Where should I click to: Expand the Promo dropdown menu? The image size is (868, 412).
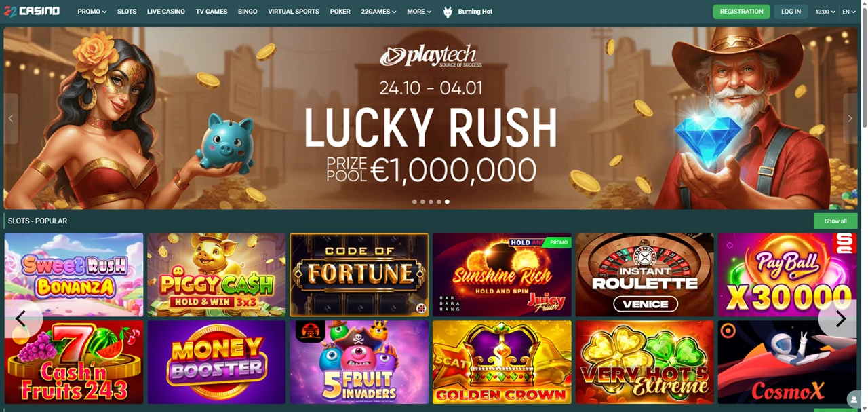92,12
